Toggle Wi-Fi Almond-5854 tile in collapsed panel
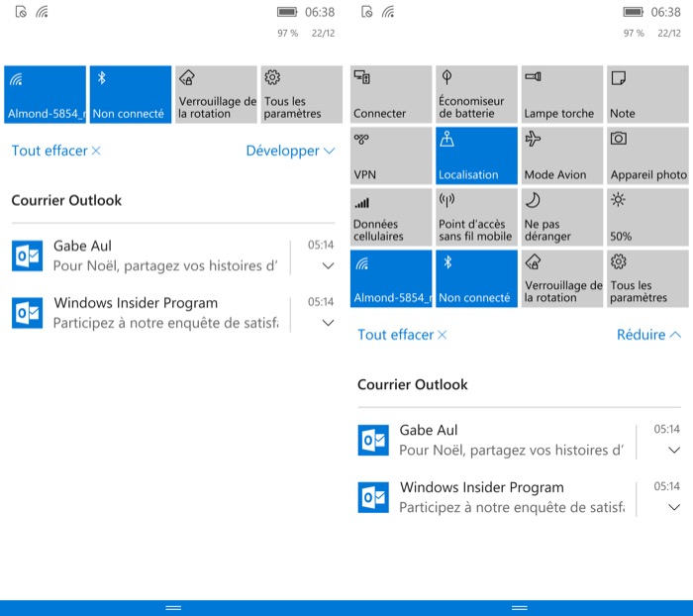The width and height of the screenshot is (693, 616). click(x=46, y=94)
